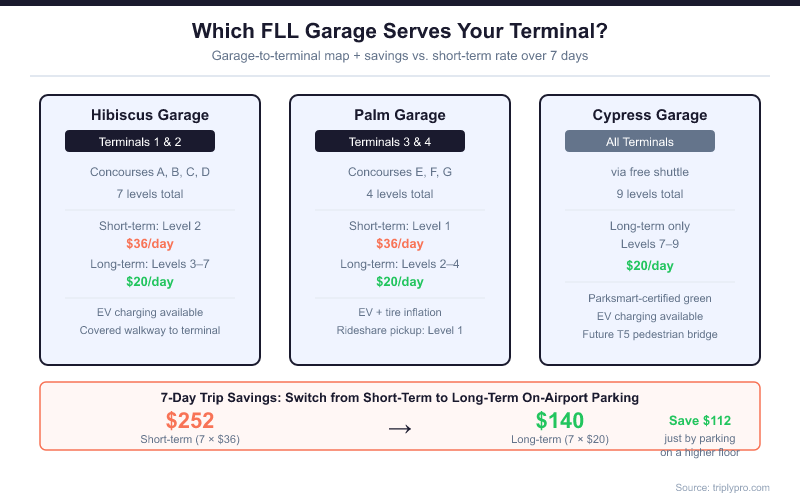Click Palm Garage's $20/day long-term rate
This screenshot has width=800, height=500.
click(x=400, y=281)
